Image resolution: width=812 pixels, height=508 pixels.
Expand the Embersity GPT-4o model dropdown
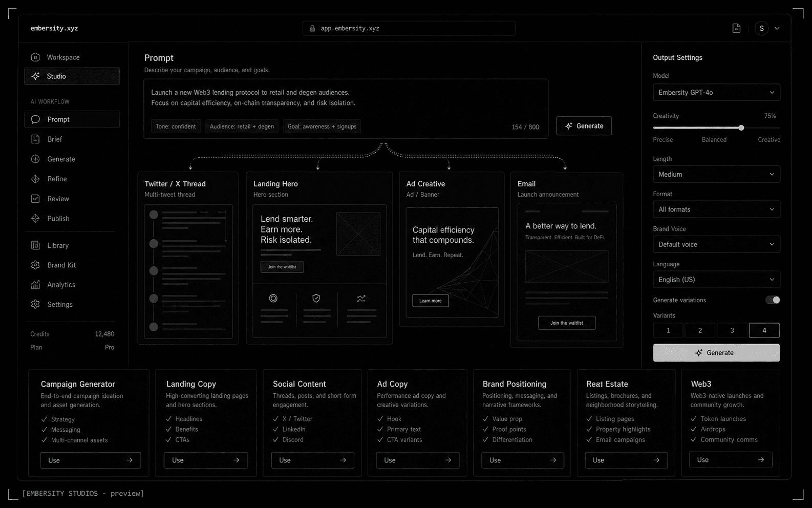click(x=716, y=93)
